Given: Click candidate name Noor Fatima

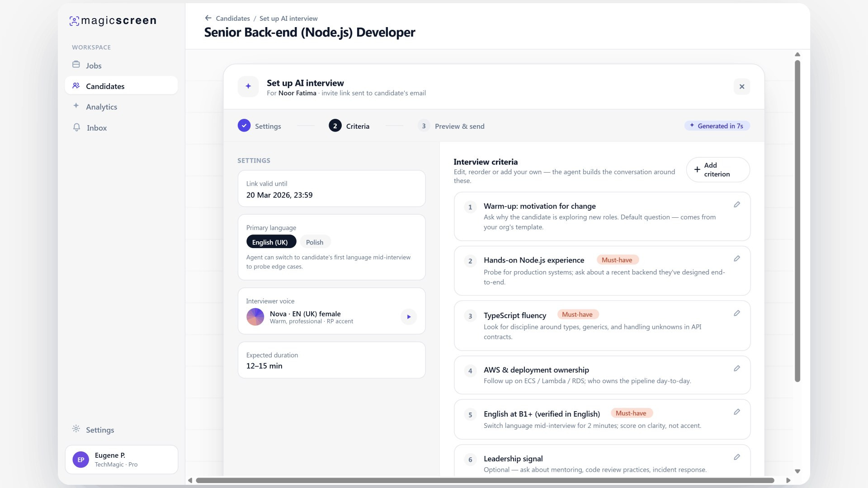Looking at the screenshot, I should point(297,93).
